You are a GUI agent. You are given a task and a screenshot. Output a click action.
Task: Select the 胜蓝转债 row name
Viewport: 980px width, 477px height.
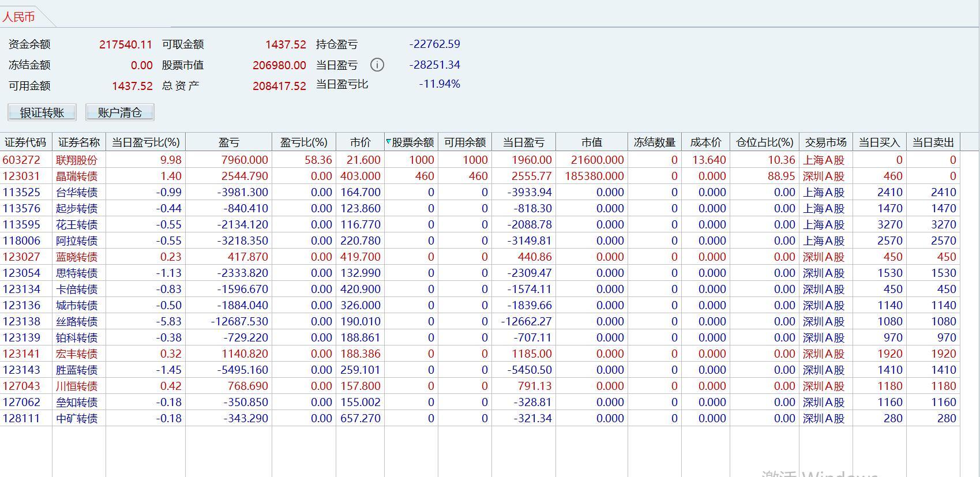click(x=77, y=370)
